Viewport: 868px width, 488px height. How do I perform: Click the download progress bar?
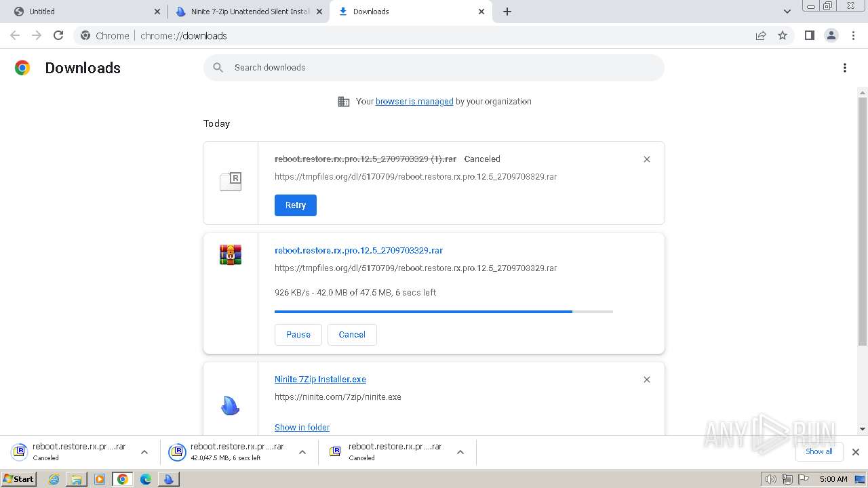tap(443, 312)
